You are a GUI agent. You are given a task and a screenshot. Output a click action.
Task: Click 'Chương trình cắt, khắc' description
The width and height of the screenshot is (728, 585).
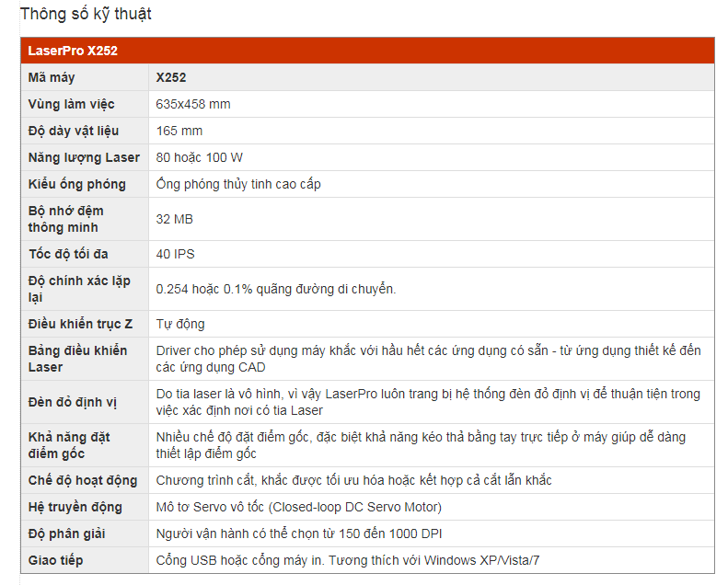tap(353, 480)
